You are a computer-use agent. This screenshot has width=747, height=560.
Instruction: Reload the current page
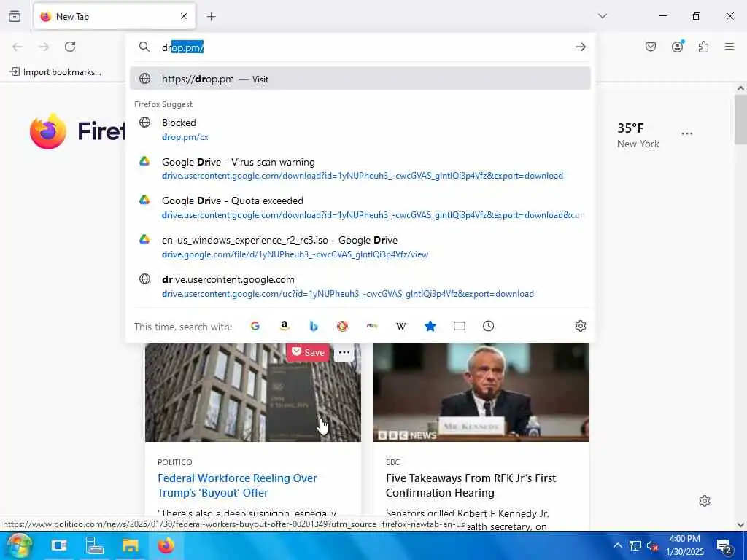point(70,47)
